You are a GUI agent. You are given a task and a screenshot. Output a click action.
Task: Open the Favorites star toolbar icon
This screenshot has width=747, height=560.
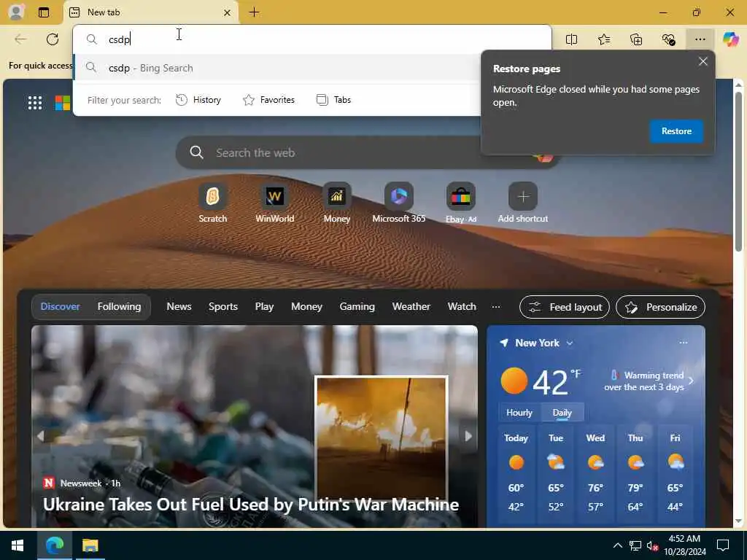click(603, 39)
